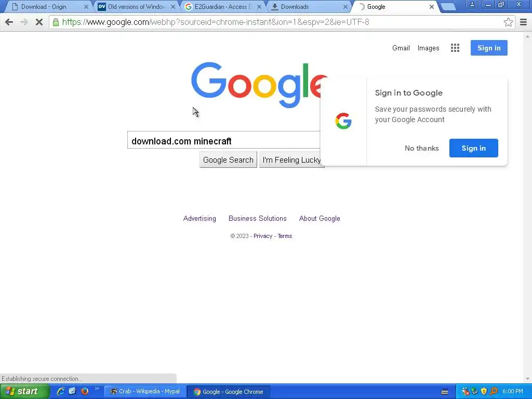Close the Google tab
Image resolution: width=532 pixels, height=399 pixels.
coord(432,7)
